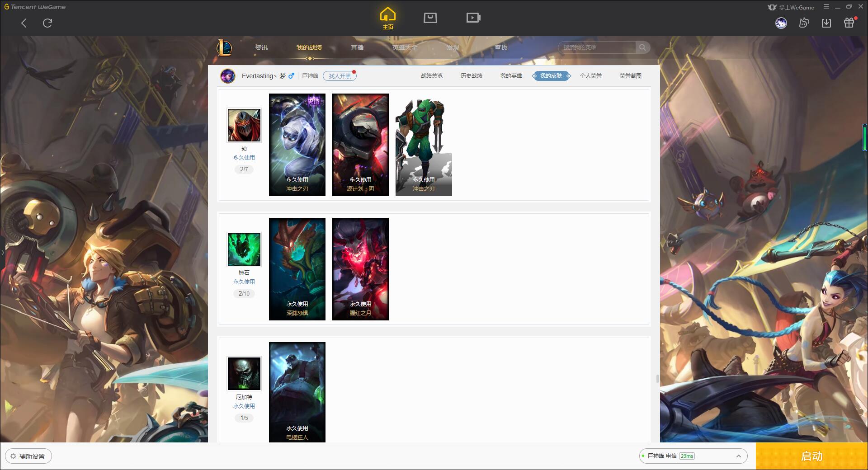868x470 pixels.
Task: Click the League of Legends logo
Action: tap(224, 47)
